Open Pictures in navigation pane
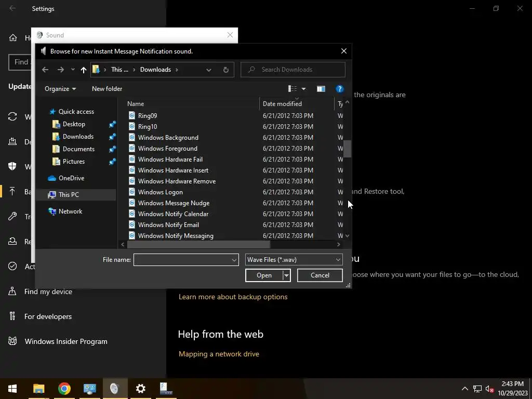 tap(74, 162)
